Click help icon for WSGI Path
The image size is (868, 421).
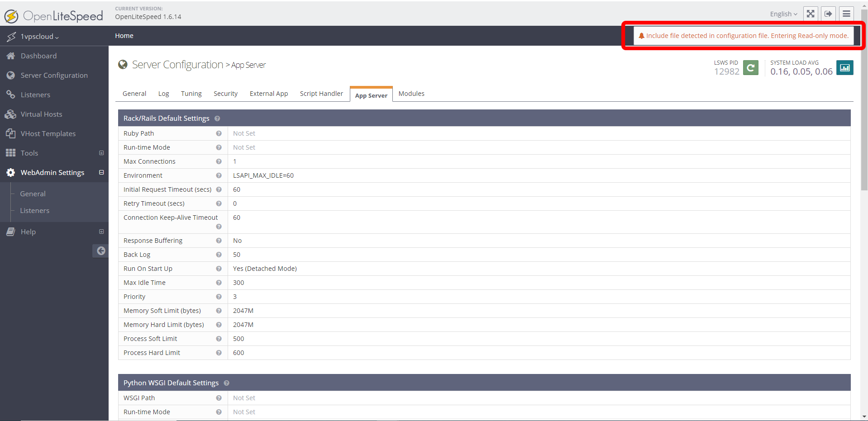pyautogui.click(x=219, y=398)
